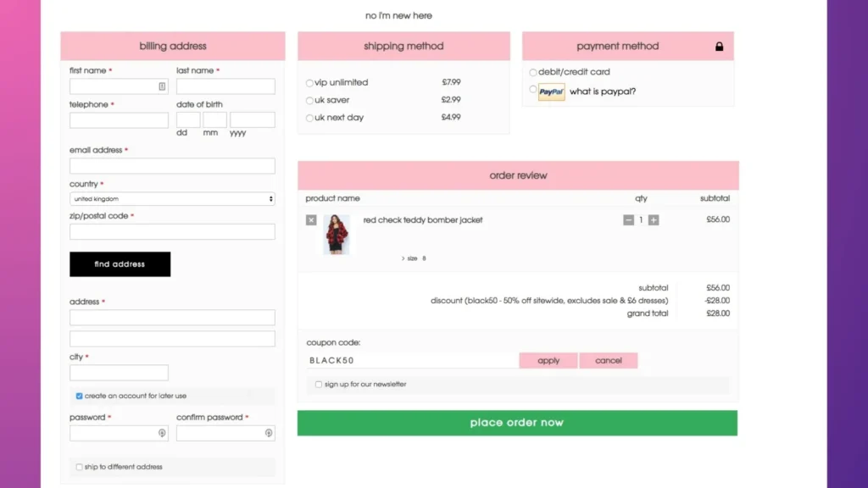Click the validation icon in first name field

coord(162,86)
